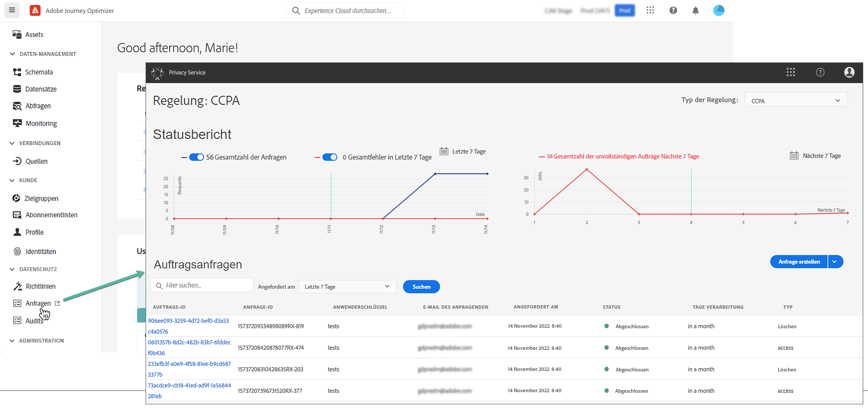Screen dimensions: 868x413
Task: Open the notifications bell
Action: 695,11
